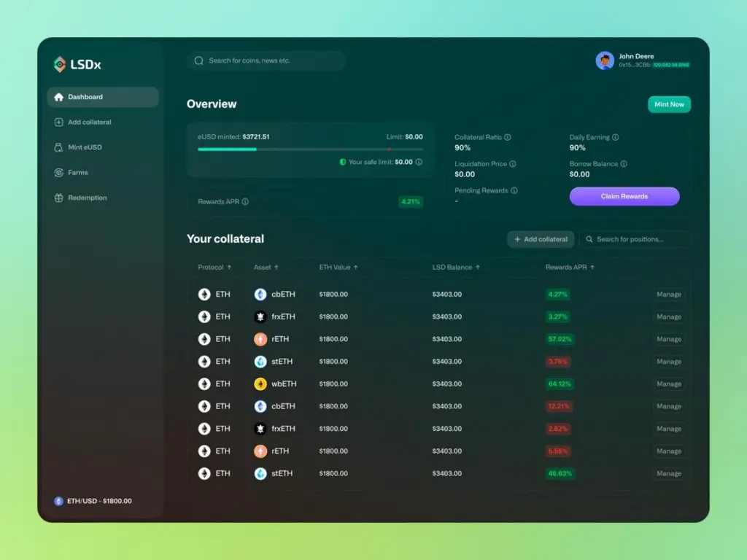
Task: Click the Liquidation Price info icon
Action: pyautogui.click(x=513, y=164)
